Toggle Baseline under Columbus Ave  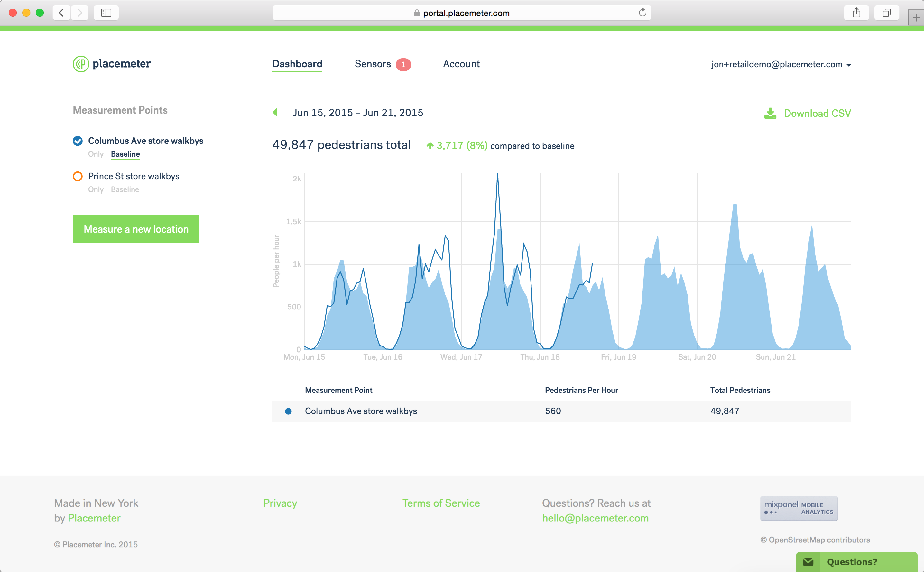coord(125,154)
